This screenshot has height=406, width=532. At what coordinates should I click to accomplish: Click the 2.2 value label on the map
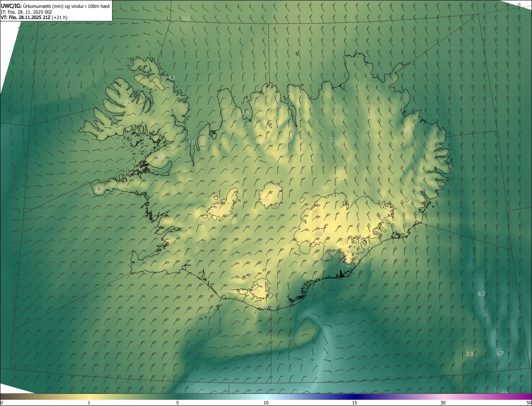pos(162,157)
